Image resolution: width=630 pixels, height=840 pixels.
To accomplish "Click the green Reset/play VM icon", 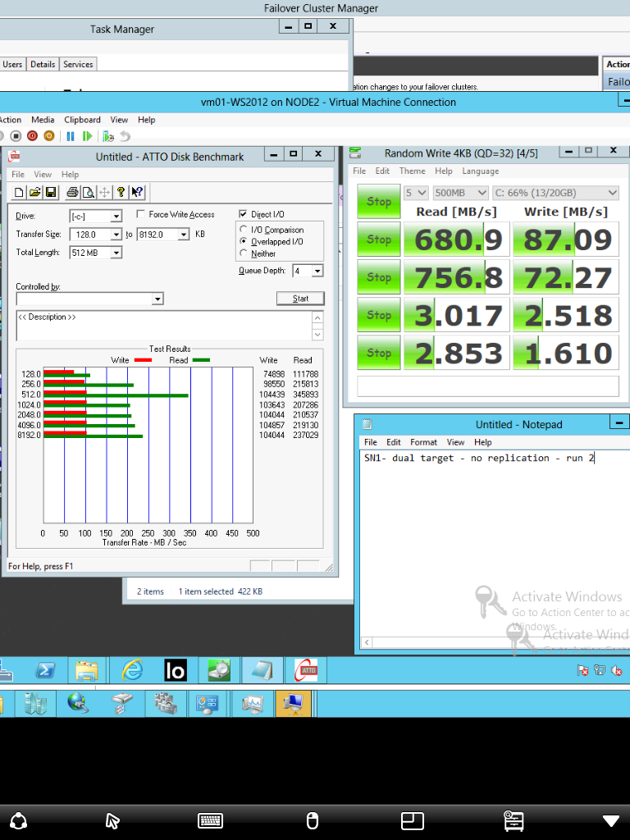I will (87, 136).
